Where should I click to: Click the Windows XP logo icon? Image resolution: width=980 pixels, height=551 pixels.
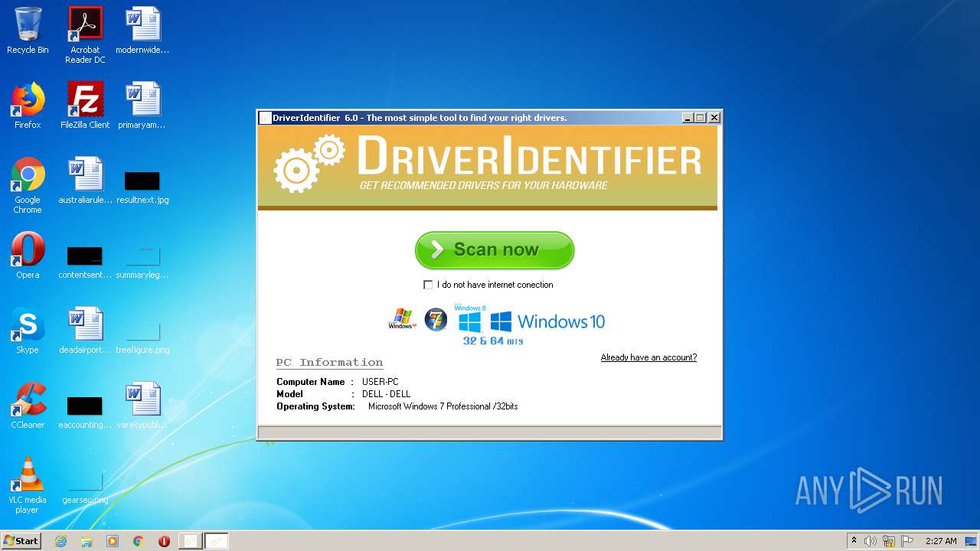pos(402,319)
